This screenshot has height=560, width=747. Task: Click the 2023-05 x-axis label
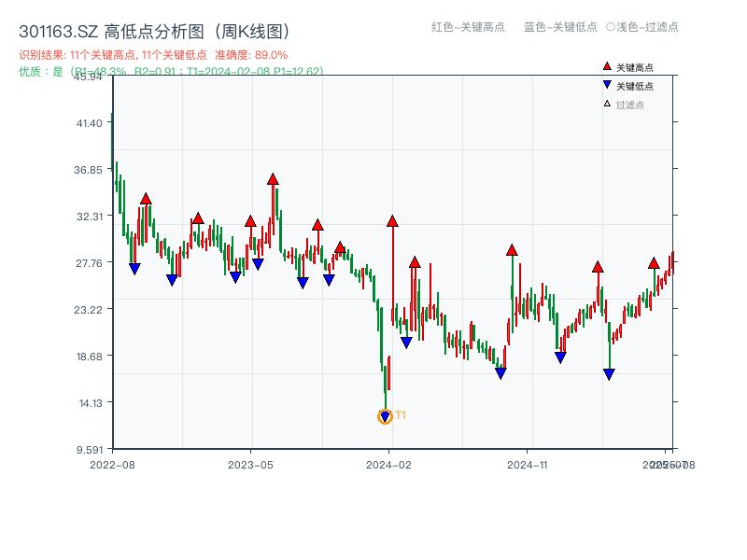coord(250,465)
